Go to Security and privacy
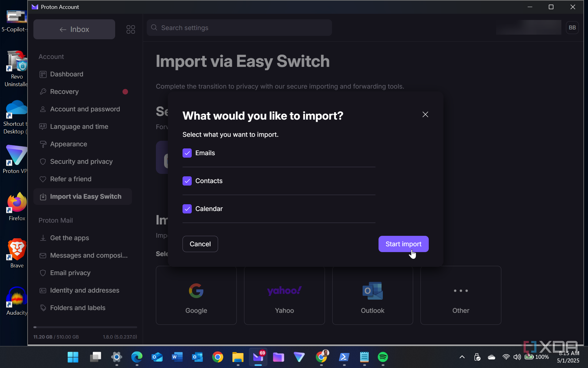Viewport: 588px width, 368px height. (x=83, y=162)
